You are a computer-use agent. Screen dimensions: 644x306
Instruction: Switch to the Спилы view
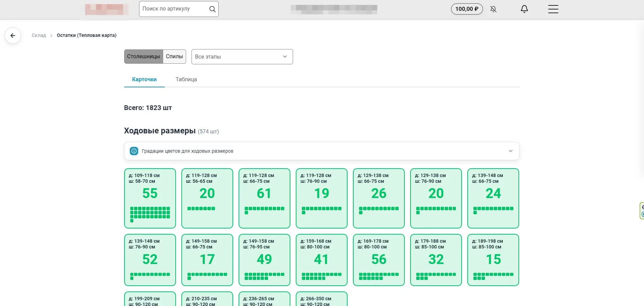click(x=174, y=56)
